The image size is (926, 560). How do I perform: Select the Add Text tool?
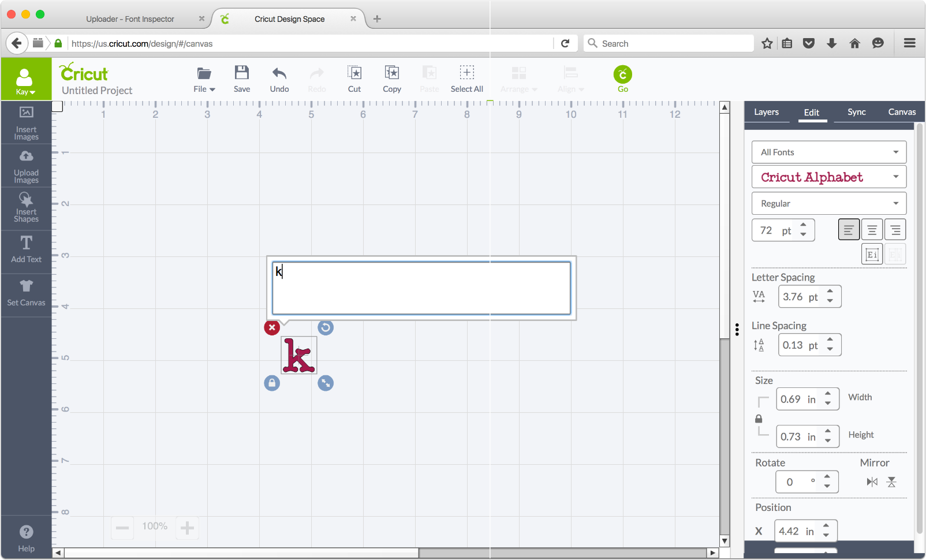pos(26,250)
